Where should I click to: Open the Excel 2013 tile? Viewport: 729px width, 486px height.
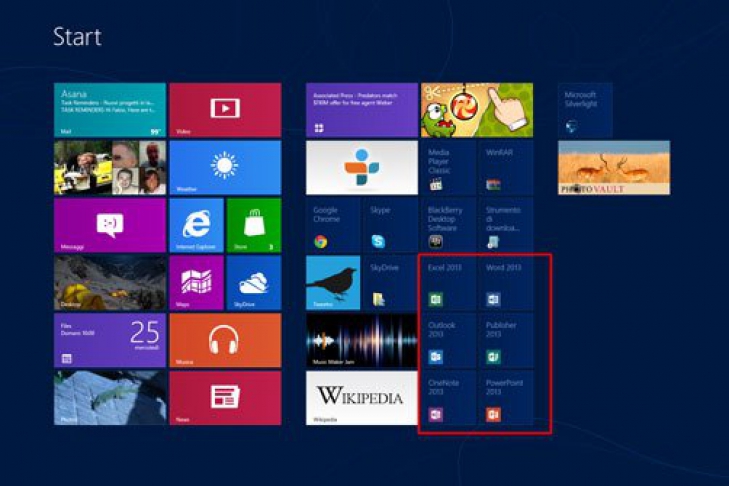[x=448, y=283]
